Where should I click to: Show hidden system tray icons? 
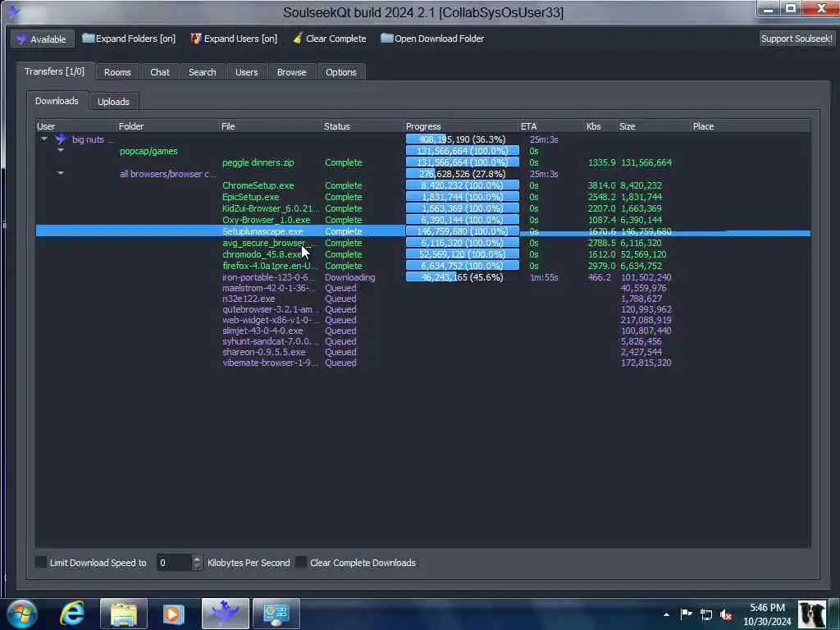(666, 614)
